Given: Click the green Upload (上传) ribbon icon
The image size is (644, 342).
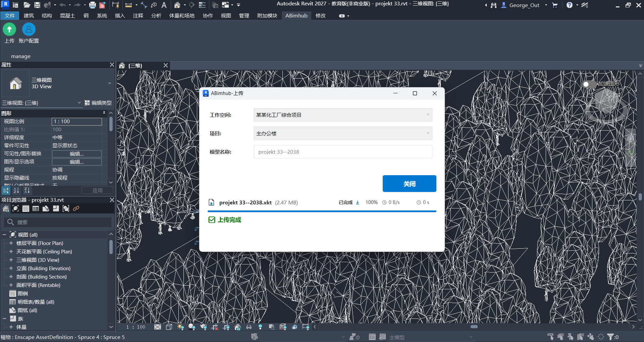Looking at the screenshot, I should click(x=9, y=30).
